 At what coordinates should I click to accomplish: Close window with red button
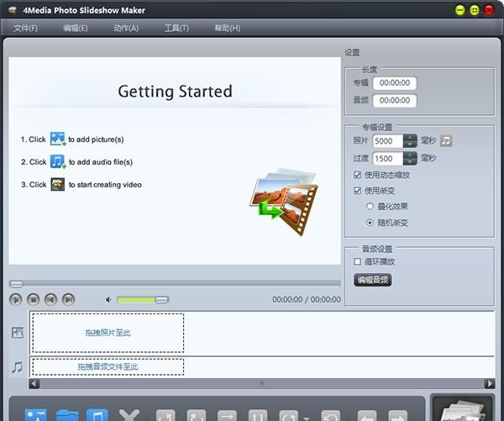pos(489,10)
